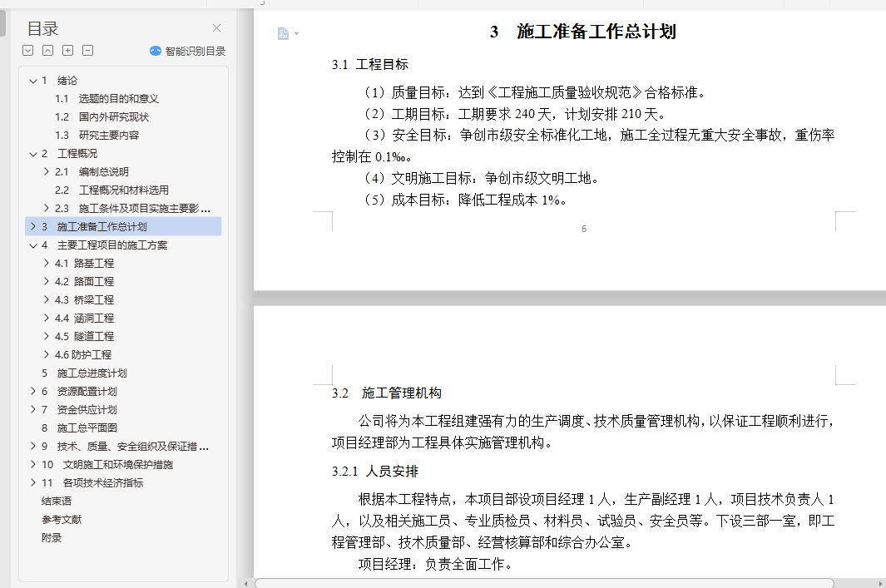Click 智能识别目录 smart recognition button
This screenshot has width=886, height=588.
point(187,51)
